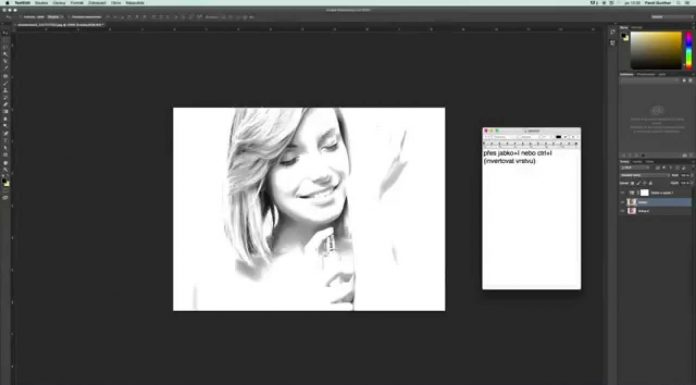Toggle adjustment layer filter in Layers panel

tap(664, 168)
